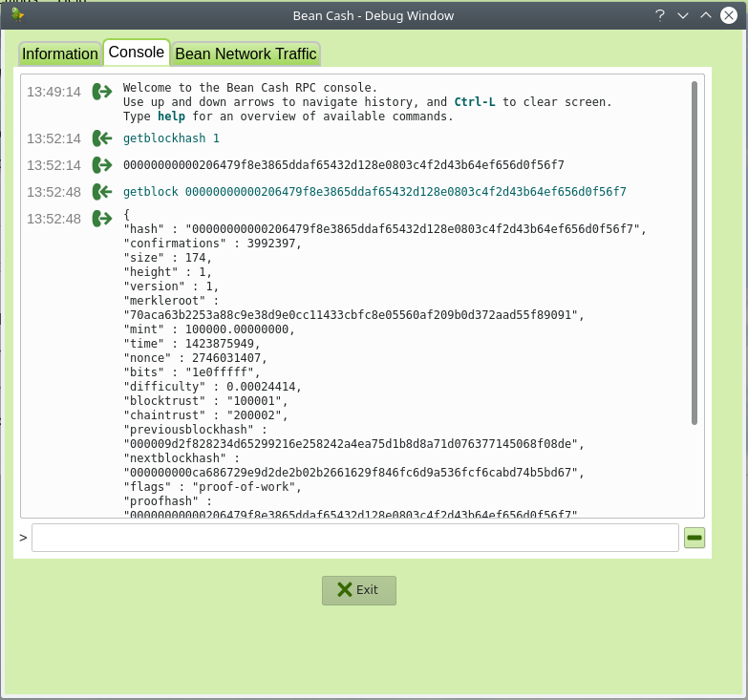This screenshot has height=700, width=748.
Task: Click the "chaintrust" : "200002" line
Action: point(205,414)
